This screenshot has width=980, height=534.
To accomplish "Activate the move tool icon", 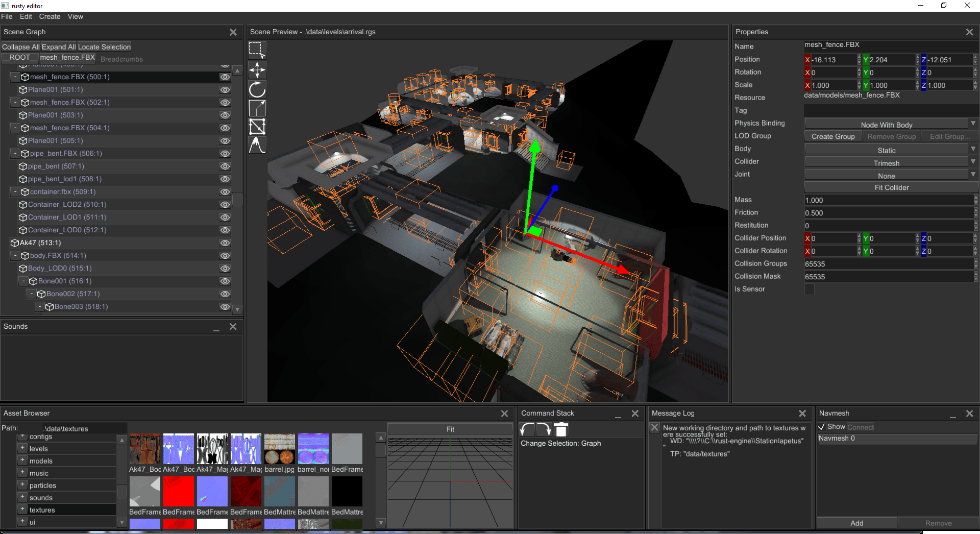I will [x=257, y=70].
